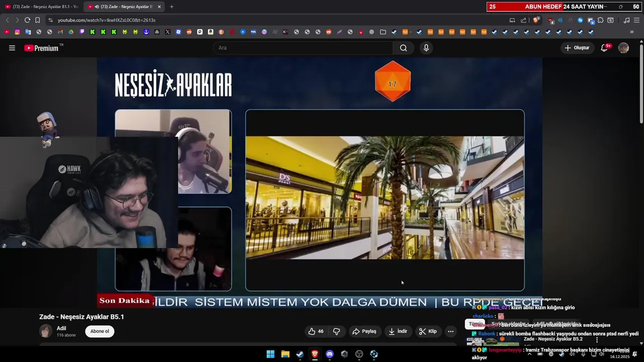Open the Google Translate bookmark

pyautogui.click(x=28, y=32)
